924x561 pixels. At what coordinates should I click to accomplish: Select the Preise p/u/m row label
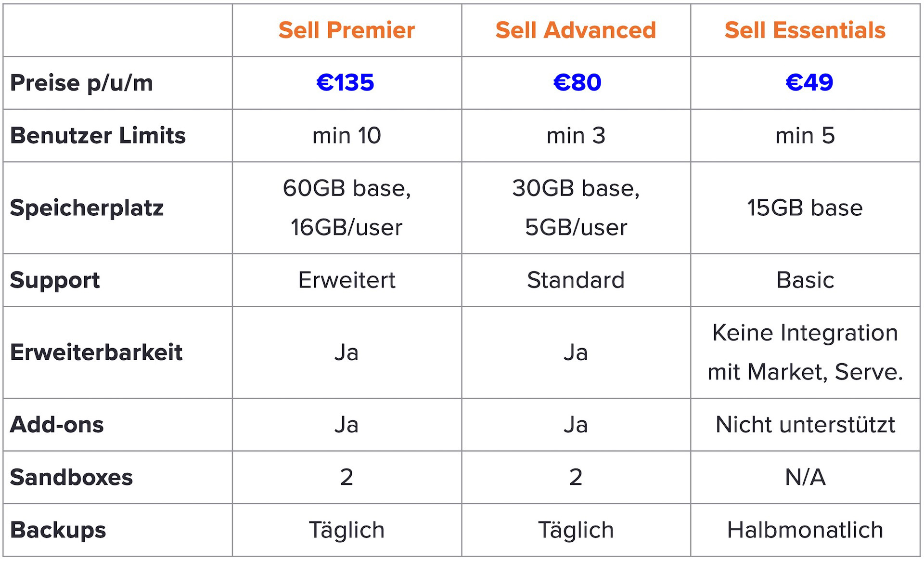point(81,83)
